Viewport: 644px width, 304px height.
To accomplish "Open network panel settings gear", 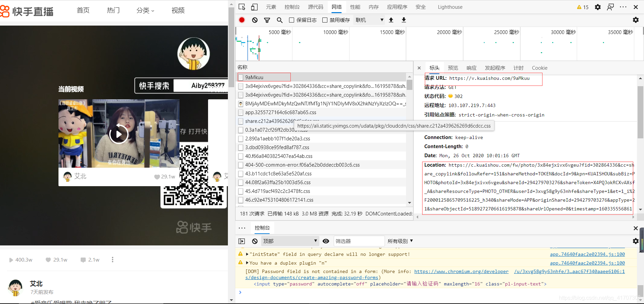I will [636, 20].
